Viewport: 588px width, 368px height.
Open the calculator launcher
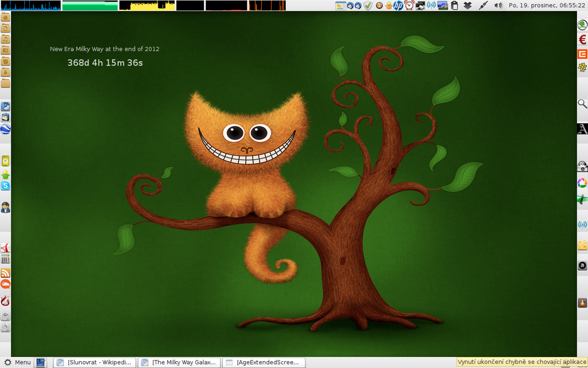click(5, 259)
